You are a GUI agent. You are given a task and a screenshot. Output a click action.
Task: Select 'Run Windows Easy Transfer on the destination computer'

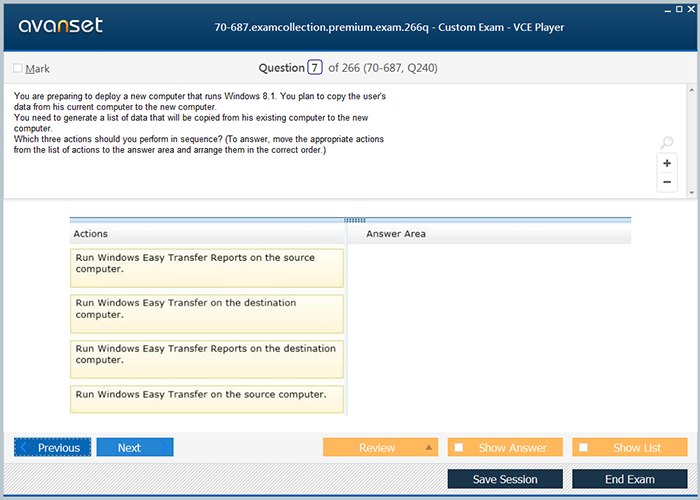point(207,313)
